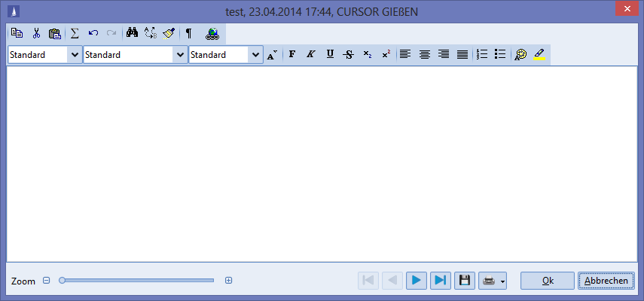Click the yellow text highlight icon

click(x=539, y=55)
